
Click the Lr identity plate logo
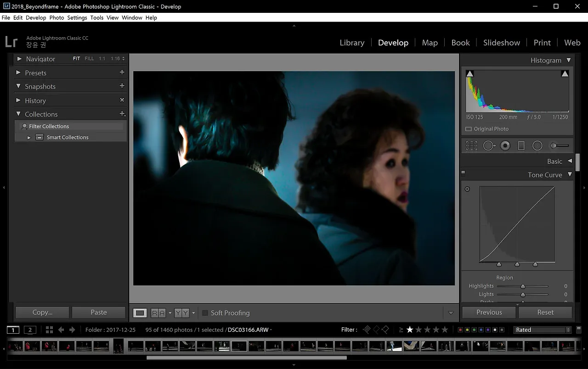pyautogui.click(x=11, y=42)
